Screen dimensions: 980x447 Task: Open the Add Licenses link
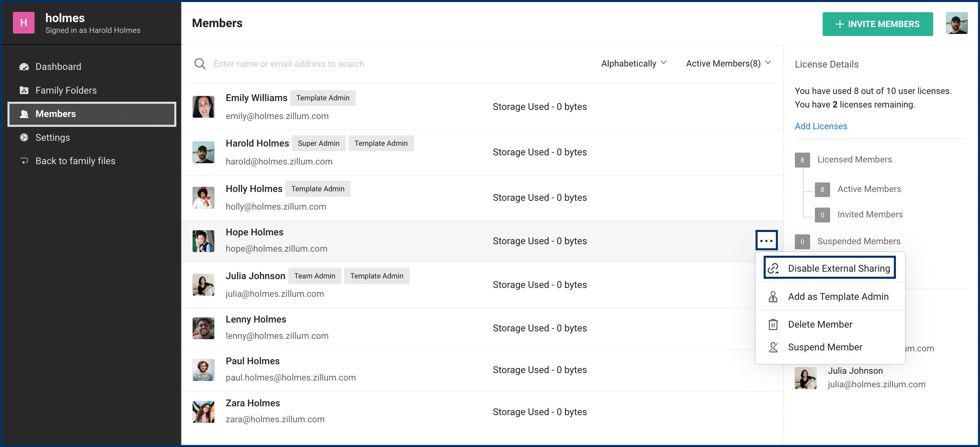pos(821,126)
